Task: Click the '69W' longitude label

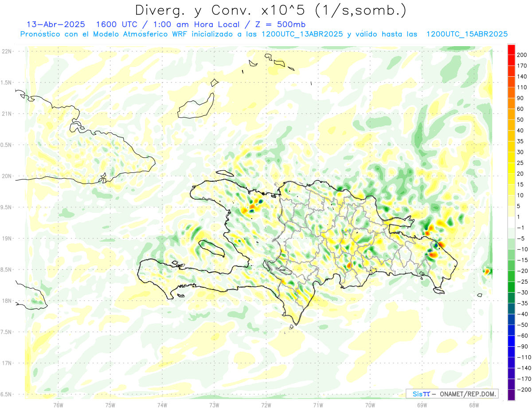Action: [x=422, y=405]
